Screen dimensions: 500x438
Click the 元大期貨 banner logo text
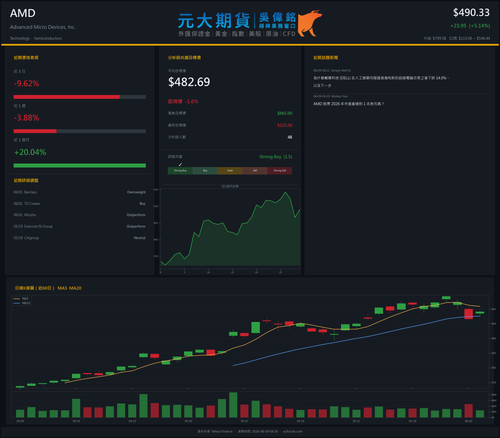tap(214, 21)
